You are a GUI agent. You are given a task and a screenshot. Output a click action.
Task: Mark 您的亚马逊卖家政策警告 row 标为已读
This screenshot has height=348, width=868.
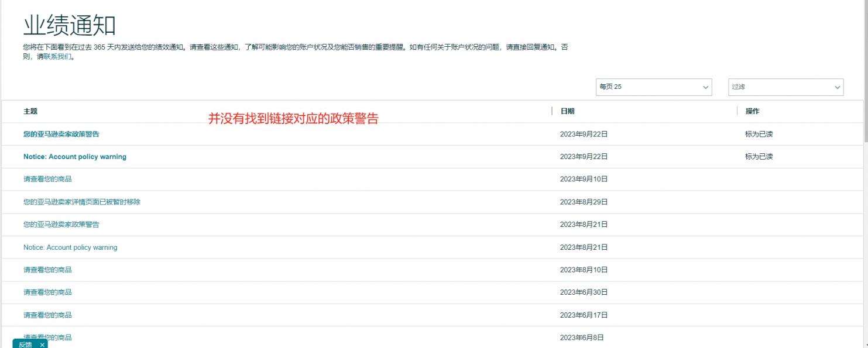tap(759, 134)
